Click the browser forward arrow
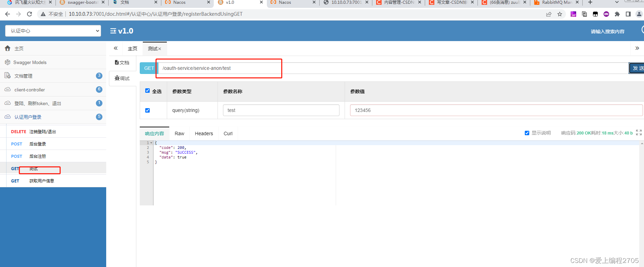Screen dimensions: 644x267 pos(18,14)
